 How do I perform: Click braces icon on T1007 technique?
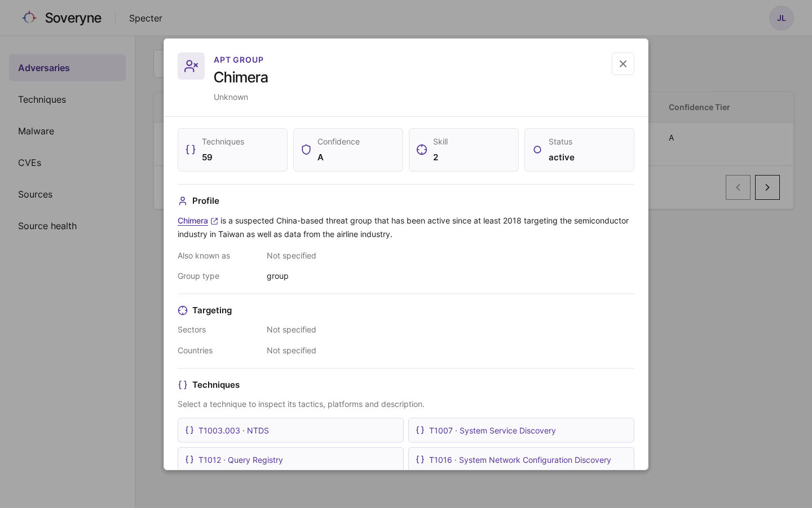click(420, 430)
